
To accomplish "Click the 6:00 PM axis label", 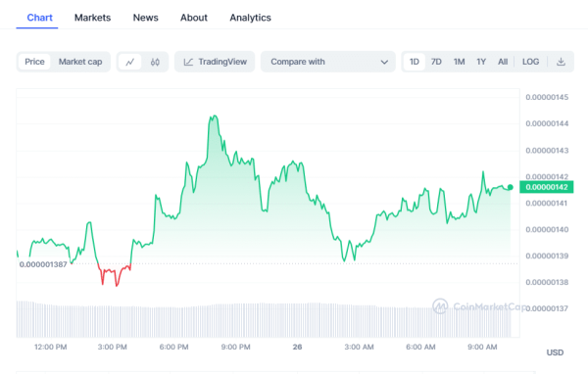I will (173, 347).
